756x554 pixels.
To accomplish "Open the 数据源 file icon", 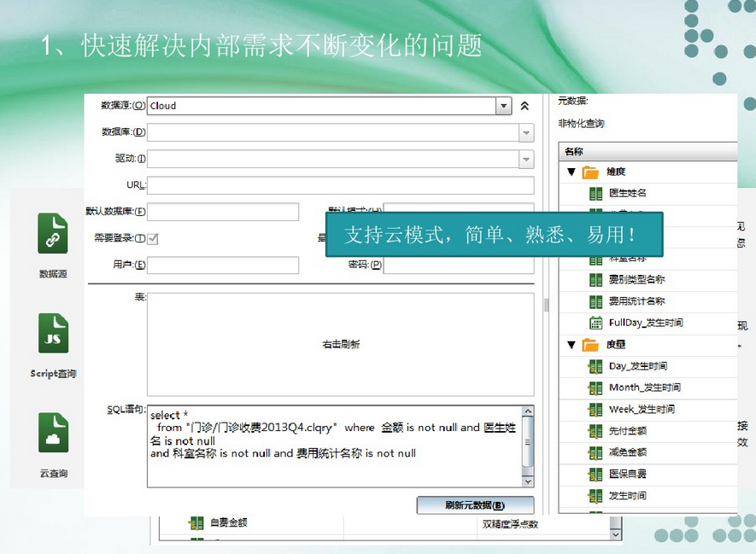I will point(53,234).
